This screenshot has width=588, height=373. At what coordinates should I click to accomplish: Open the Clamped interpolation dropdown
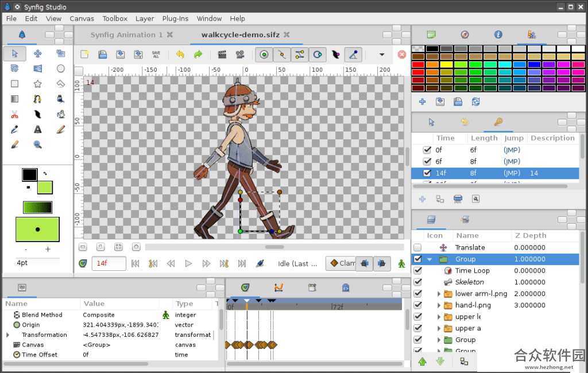[341, 263]
